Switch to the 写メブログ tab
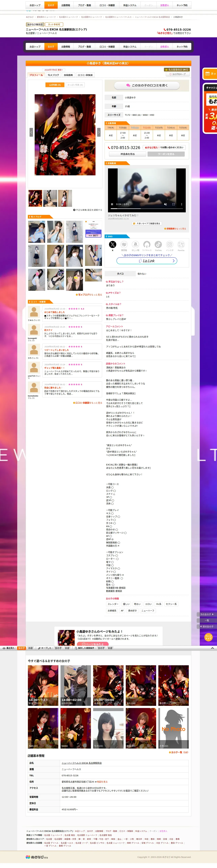 [x=53, y=75]
